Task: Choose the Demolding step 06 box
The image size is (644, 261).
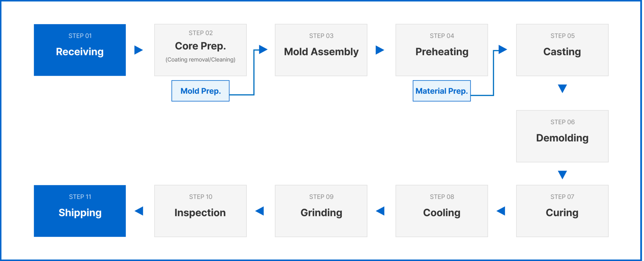Action: click(562, 136)
